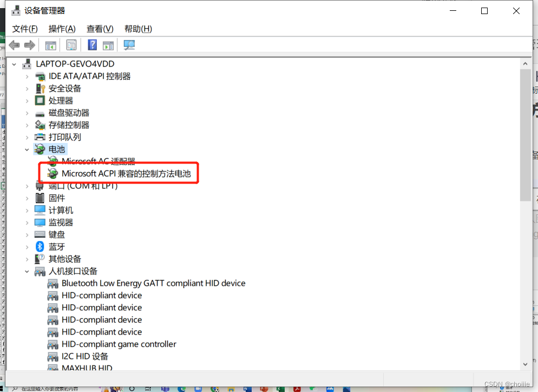This screenshot has width=538, height=392.
Task: Click the 计算机 monitor icon
Action: [40, 210]
